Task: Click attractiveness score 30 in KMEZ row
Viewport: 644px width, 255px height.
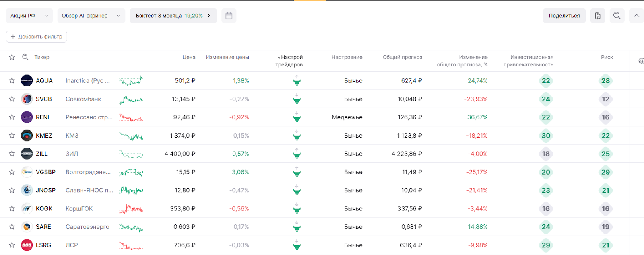Action: point(546,136)
